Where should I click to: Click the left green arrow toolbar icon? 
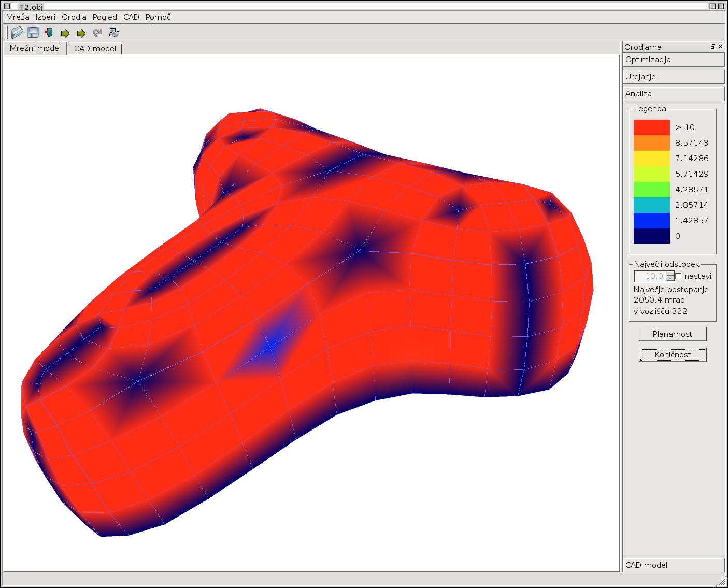(x=65, y=33)
